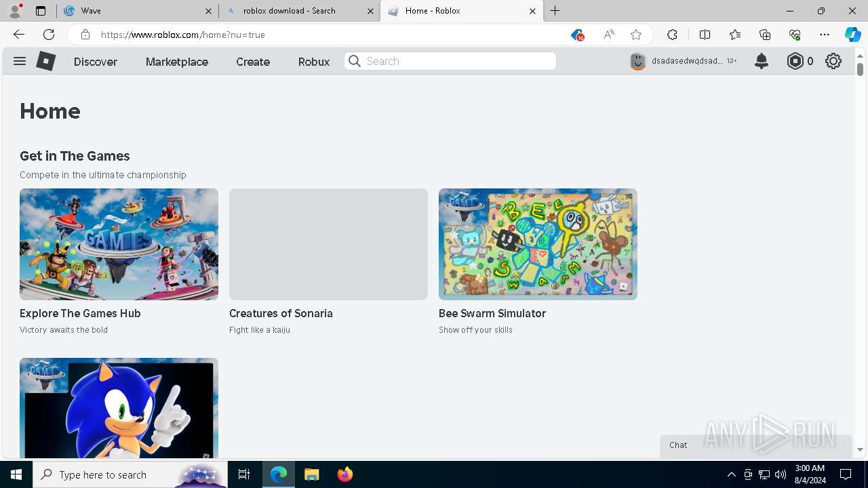This screenshot has height=488, width=868.
Task: Open the Action Center notifications
Action: pos(846,474)
